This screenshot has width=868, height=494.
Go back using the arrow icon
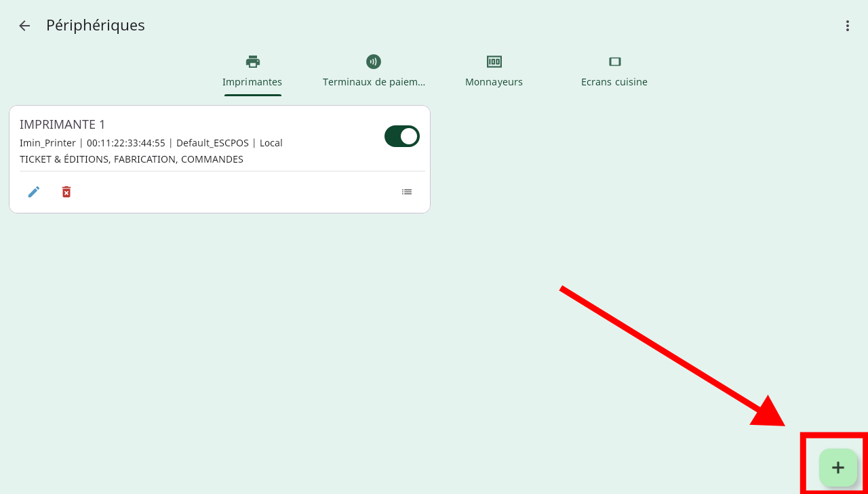(24, 26)
